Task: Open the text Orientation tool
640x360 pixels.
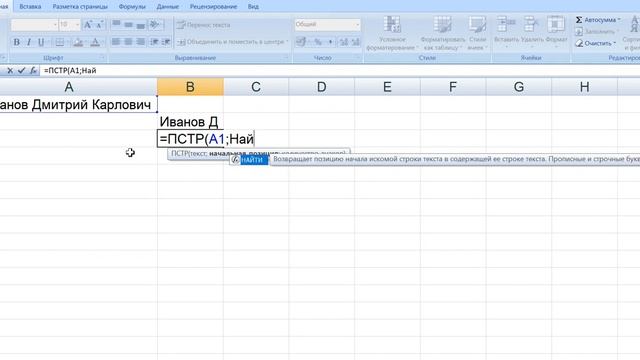Action: [155, 24]
